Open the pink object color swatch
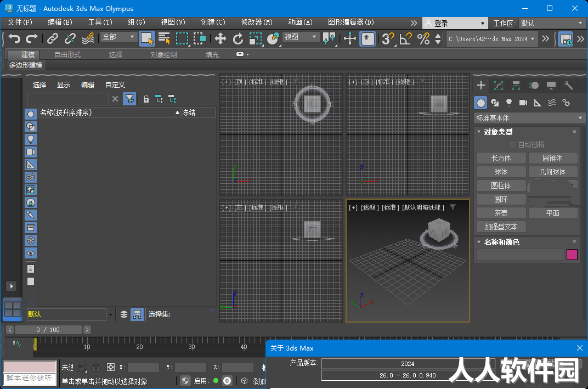Screen dimensions: 588x389 [572, 255]
